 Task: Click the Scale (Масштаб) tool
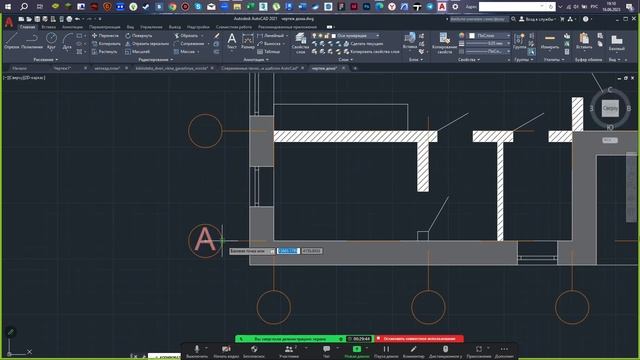(138, 52)
